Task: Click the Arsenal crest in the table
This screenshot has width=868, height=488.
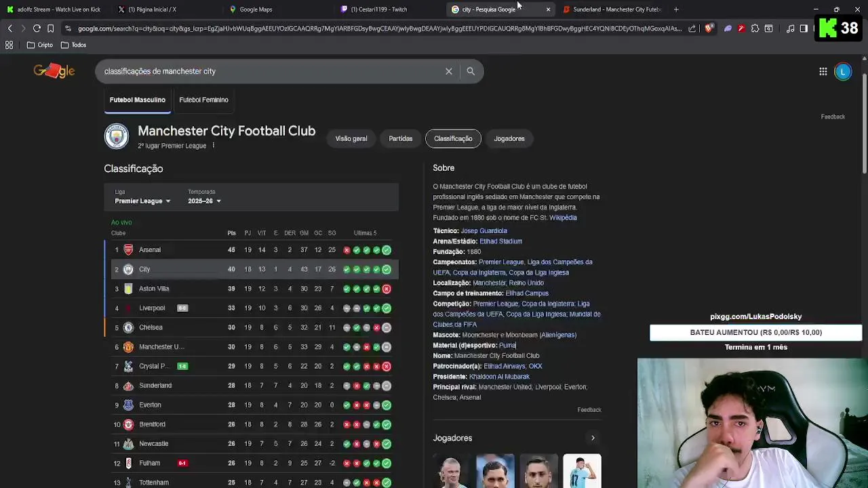Action: [x=128, y=250]
